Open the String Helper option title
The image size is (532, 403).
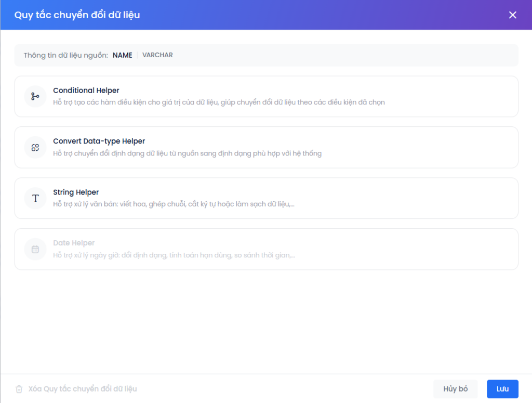coord(76,192)
